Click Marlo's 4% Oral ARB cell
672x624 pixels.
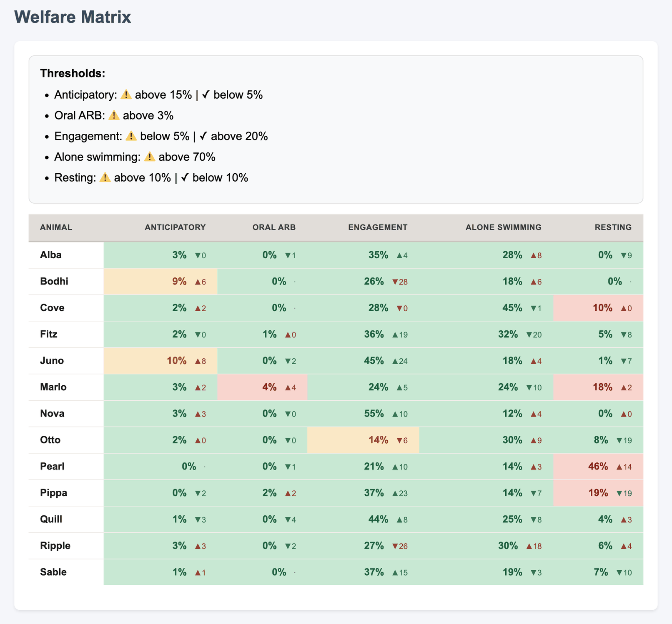pyautogui.click(x=263, y=387)
